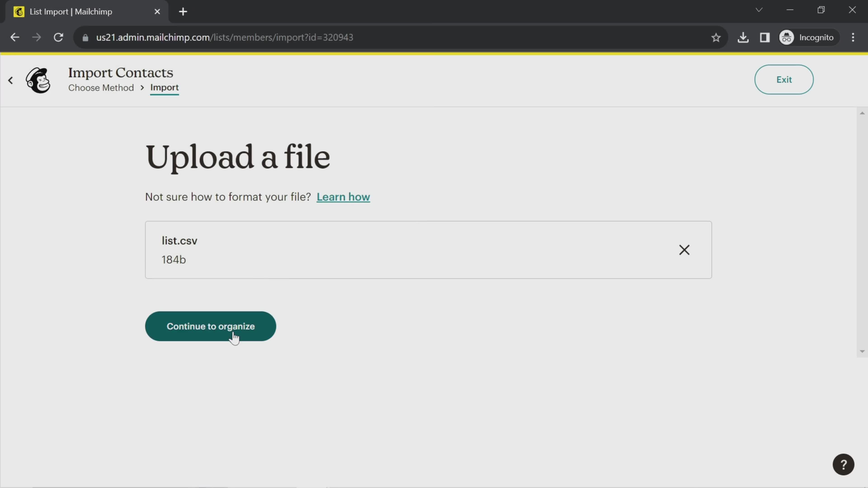Remove the list.csv file with the X
This screenshot has height=488, width=868.
tap(684, 250)
